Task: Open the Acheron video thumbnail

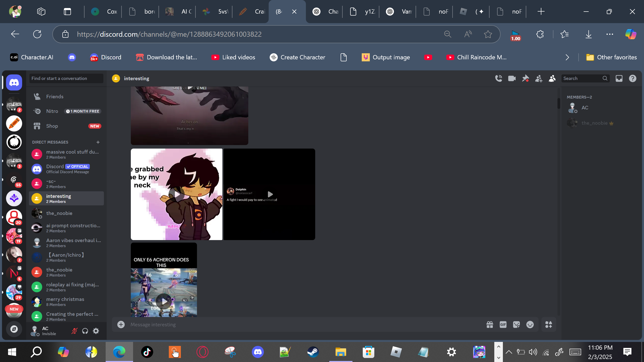Action: point(189,116)
